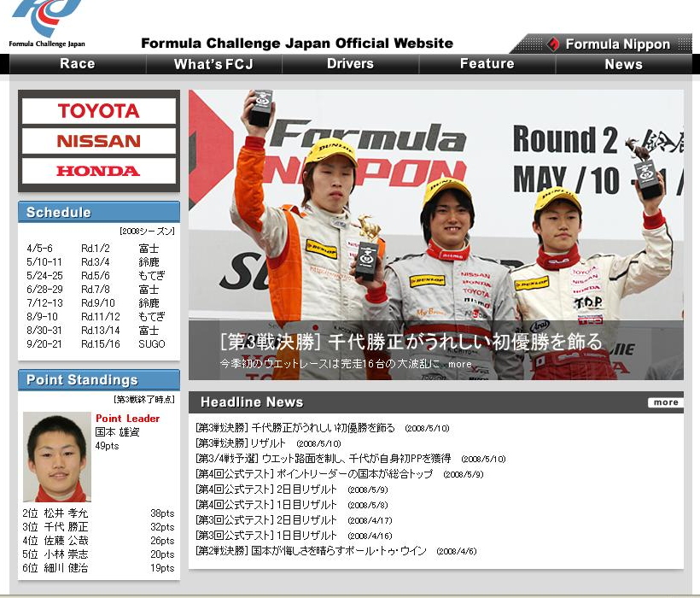Viewport: 700px width, 598px height.
Task: Click the Formula Challenge Japan logo
Action: click(x=47, y=23)
